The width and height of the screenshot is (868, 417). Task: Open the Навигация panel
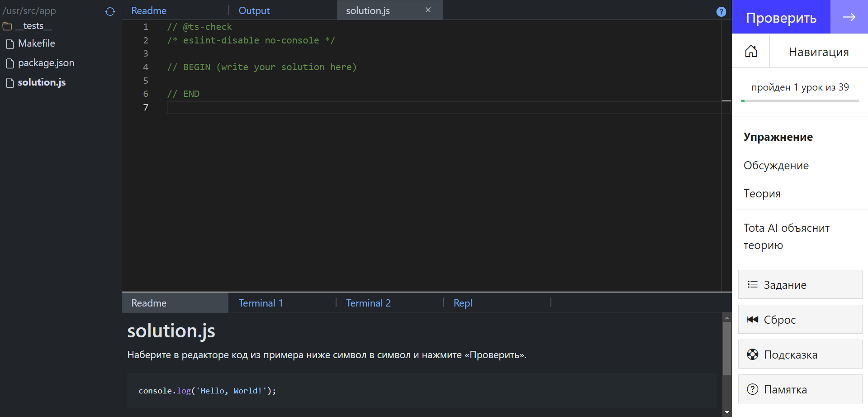[818, 52]
